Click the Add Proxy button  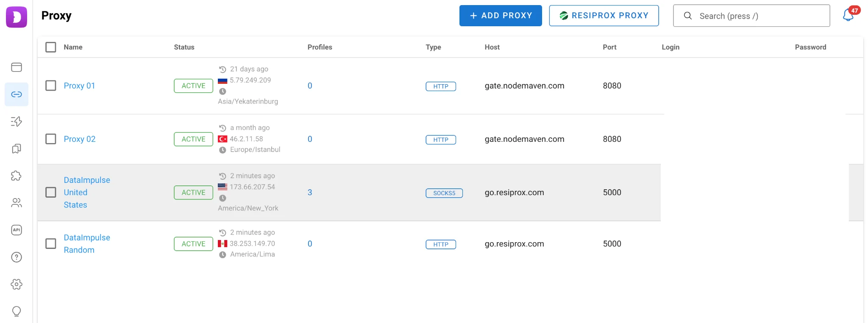click(501, 16)
